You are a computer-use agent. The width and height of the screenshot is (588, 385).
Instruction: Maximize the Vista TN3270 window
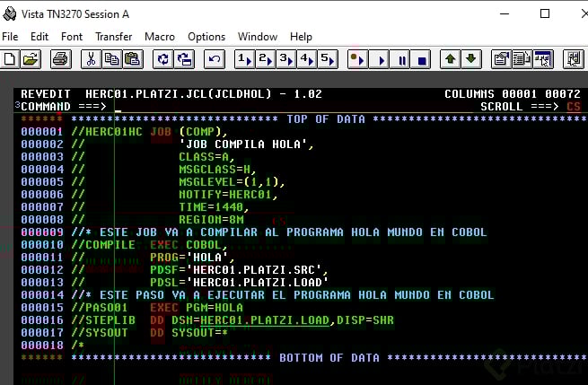[x=545, y=13]
